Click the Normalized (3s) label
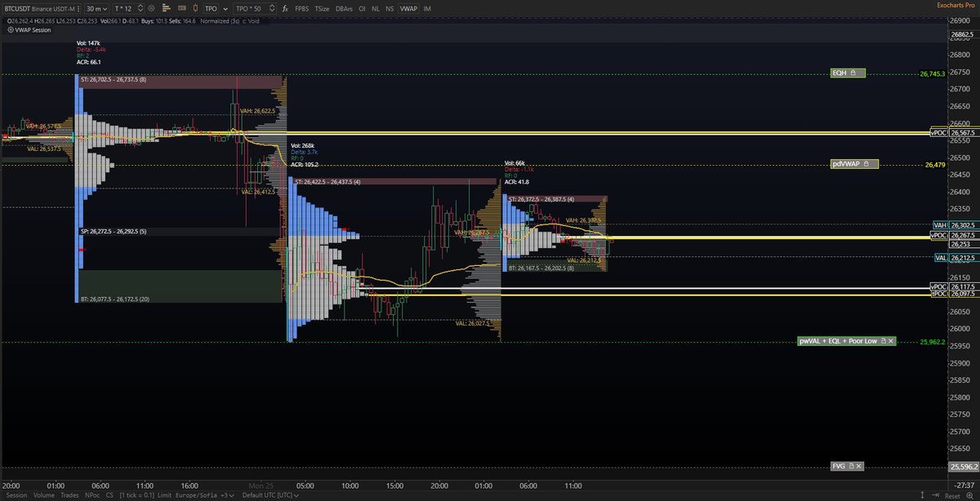 [x=220, y=21]
